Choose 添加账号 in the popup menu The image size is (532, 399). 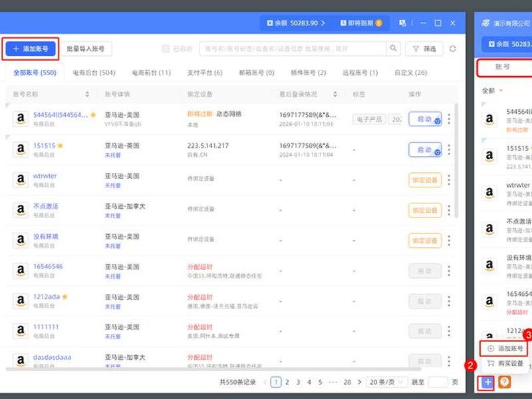point(505,348)
